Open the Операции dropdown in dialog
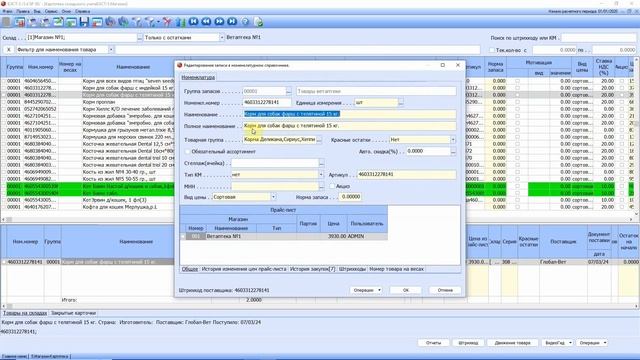The width and height of the screenshot is (640, 360). [x=366, y=290]
